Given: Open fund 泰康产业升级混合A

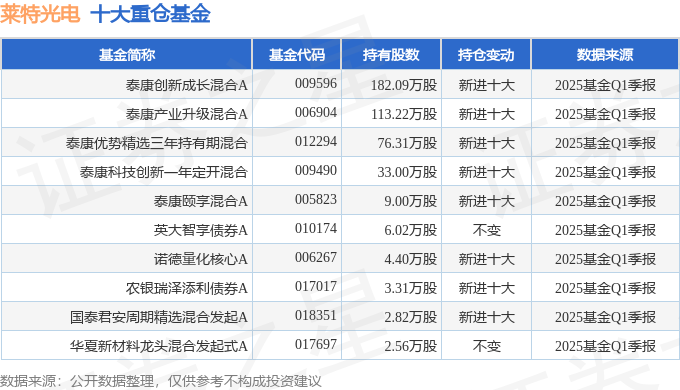Looking at the screenshot, I should click(x=186, y=114).
